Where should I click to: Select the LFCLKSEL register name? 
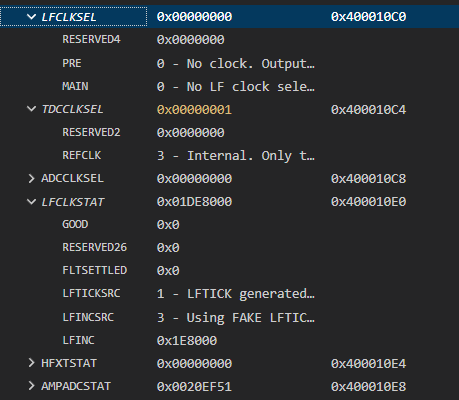69,17
